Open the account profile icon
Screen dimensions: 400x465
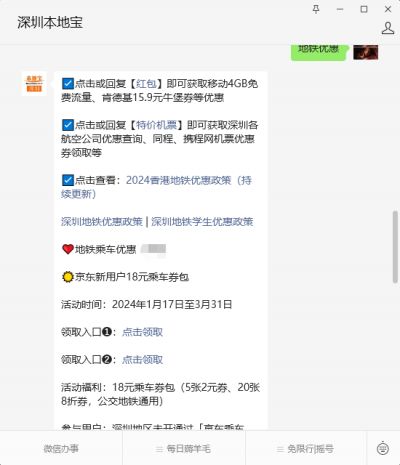(x=388, y=28)
